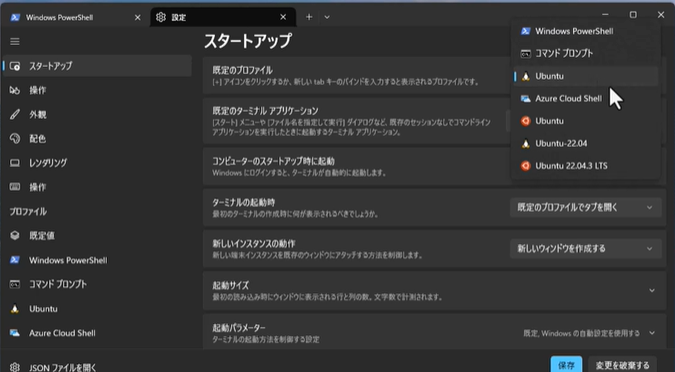Choose Azure Cloud Shell in dropdown list
Screen dimensions: 675x372
pyautogui.click(x=586, y=99)
